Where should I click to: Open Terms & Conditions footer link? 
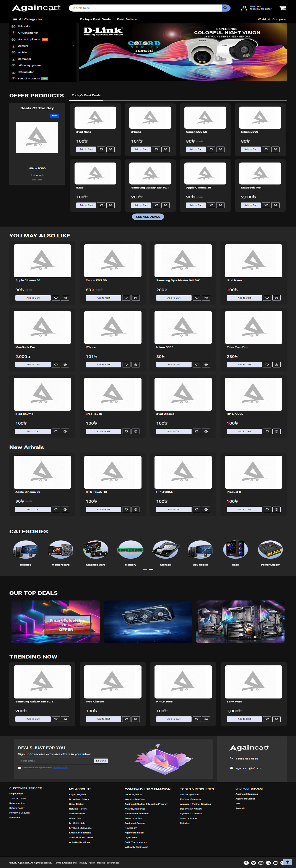click(65, 863)
